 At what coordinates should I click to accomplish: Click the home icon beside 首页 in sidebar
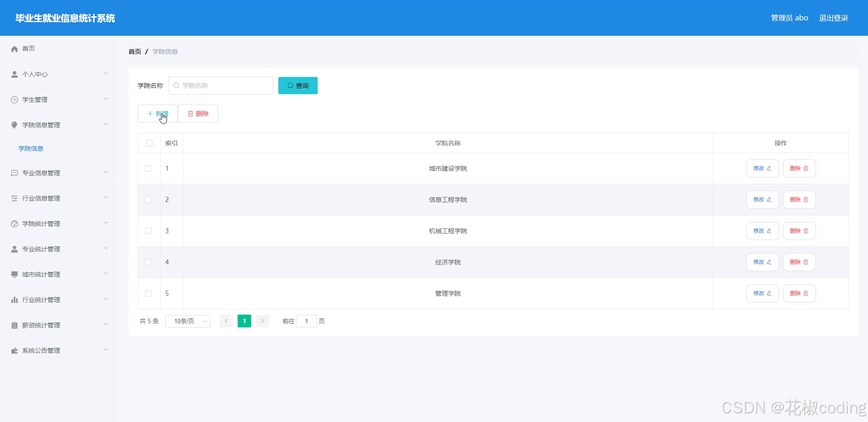14,49
